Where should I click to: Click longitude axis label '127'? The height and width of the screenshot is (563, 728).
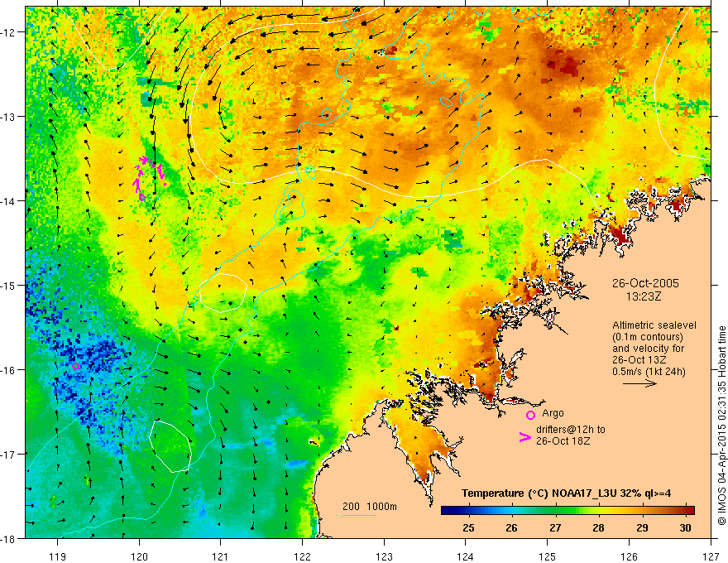coord(711,556)
